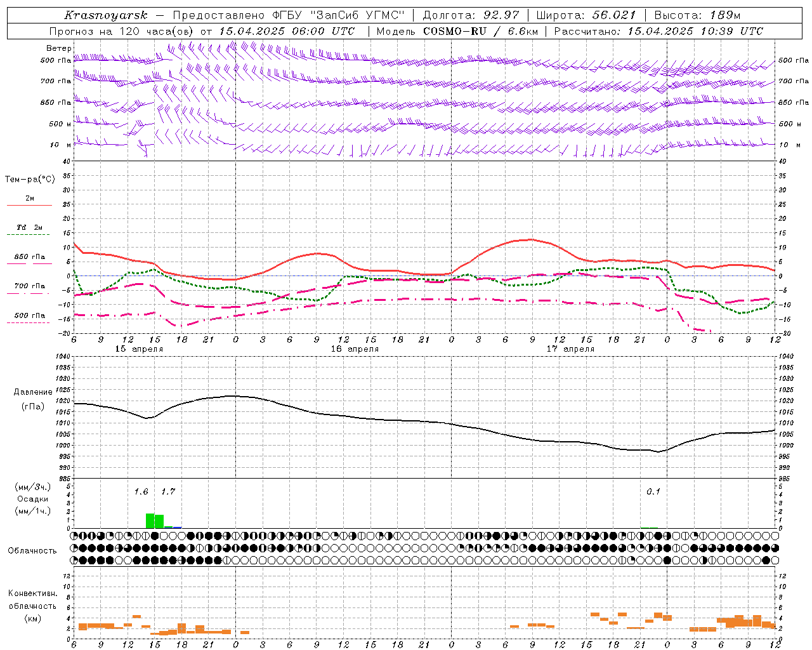
Task: Click the left 700 гПа wind level label
Action: [56, 81]
